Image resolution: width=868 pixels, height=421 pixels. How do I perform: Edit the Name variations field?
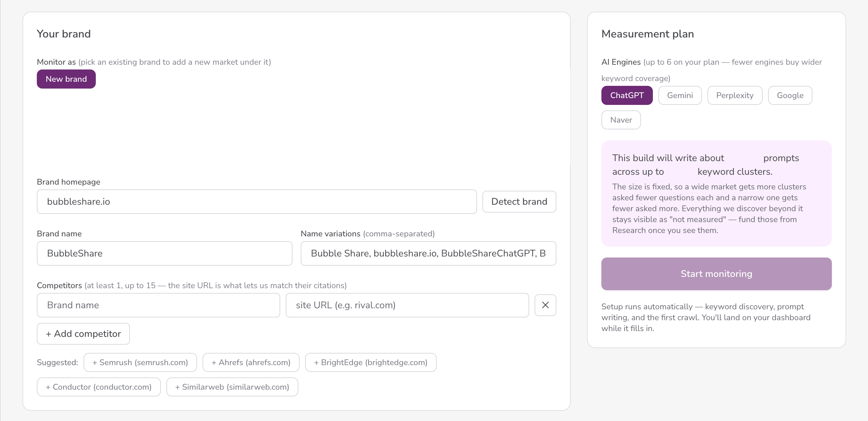[x=428, y=253]
